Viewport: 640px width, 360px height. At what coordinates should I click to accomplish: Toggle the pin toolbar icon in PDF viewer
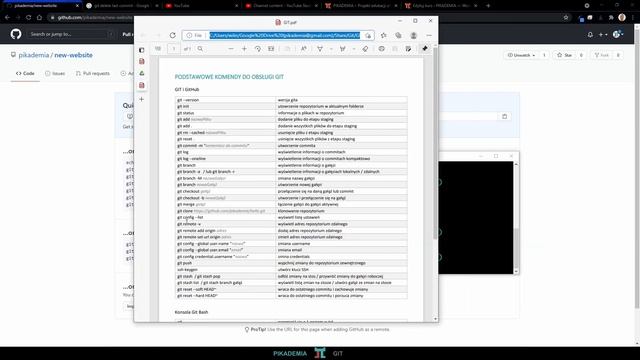pyautogui.click(x=425, y=49)
